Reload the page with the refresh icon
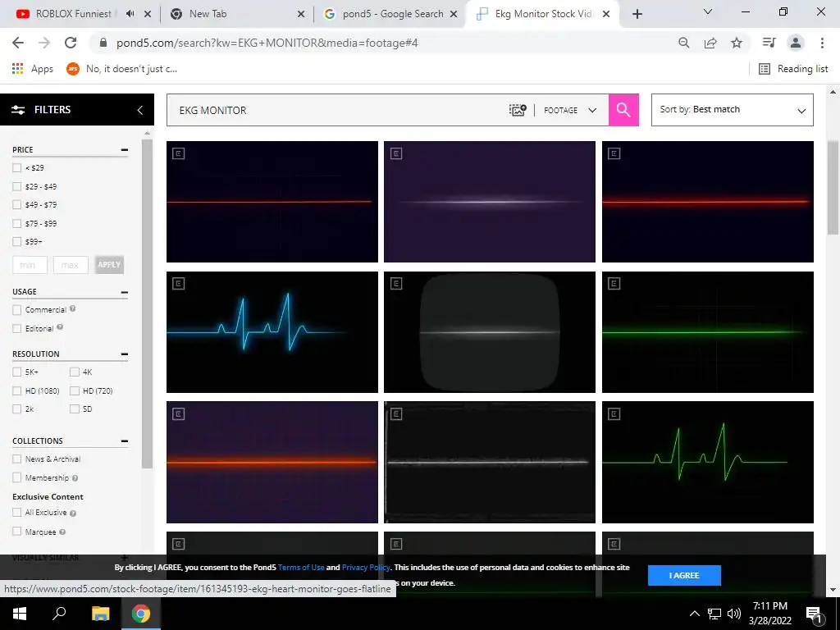The height and width of the screenshot is (630, 840). [71, 43]
